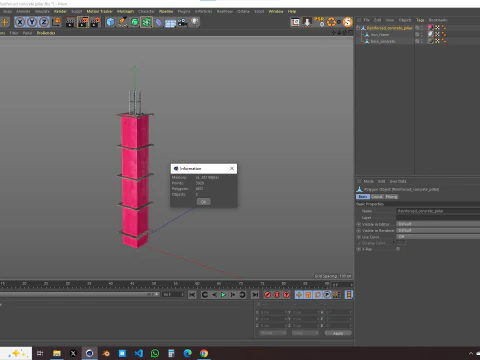Go to start of animation

click(192, 295)
